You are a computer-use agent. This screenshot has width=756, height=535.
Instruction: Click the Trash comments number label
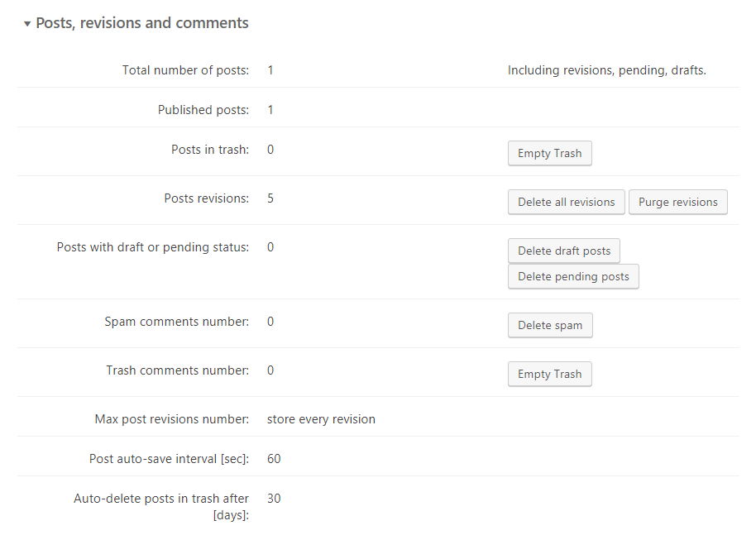pyautogui.click(x=177, y=370)
